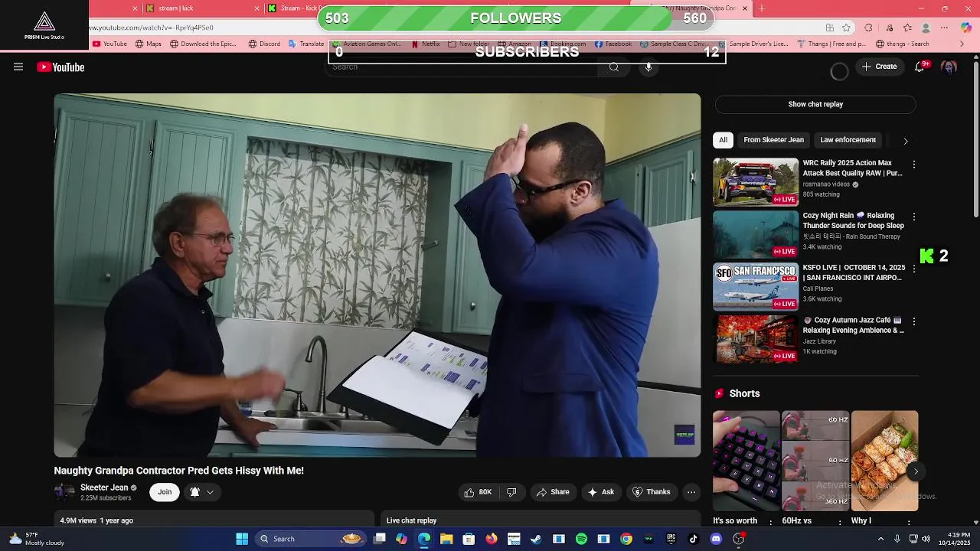
Task: Open the It's so worth Shorts thumbnail
Action: click(746, 461)
